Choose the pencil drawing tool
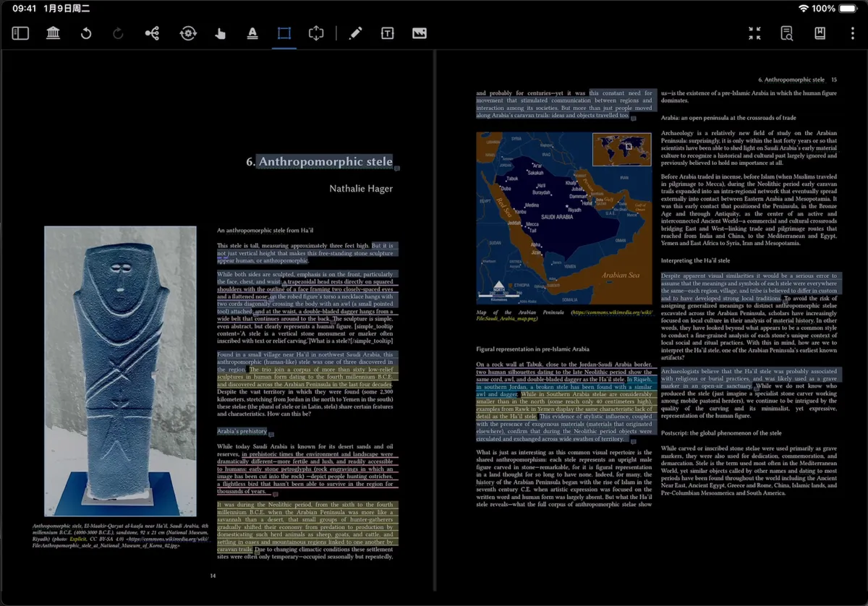The image size is (868, 606). [x=355, y=33]
